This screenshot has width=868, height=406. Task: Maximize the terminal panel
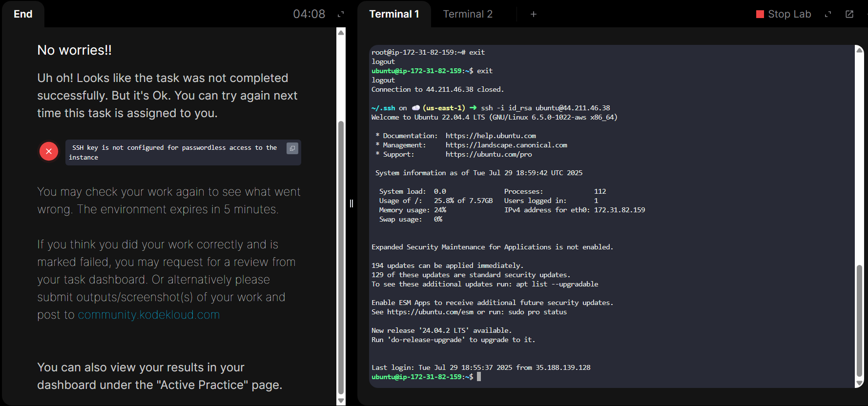[x=828, y=14]
